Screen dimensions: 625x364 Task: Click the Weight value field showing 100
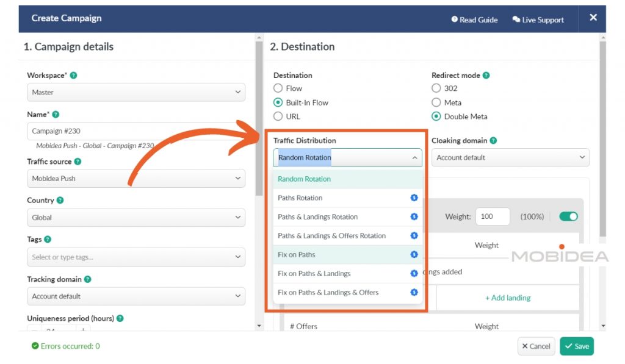point(493,216)
